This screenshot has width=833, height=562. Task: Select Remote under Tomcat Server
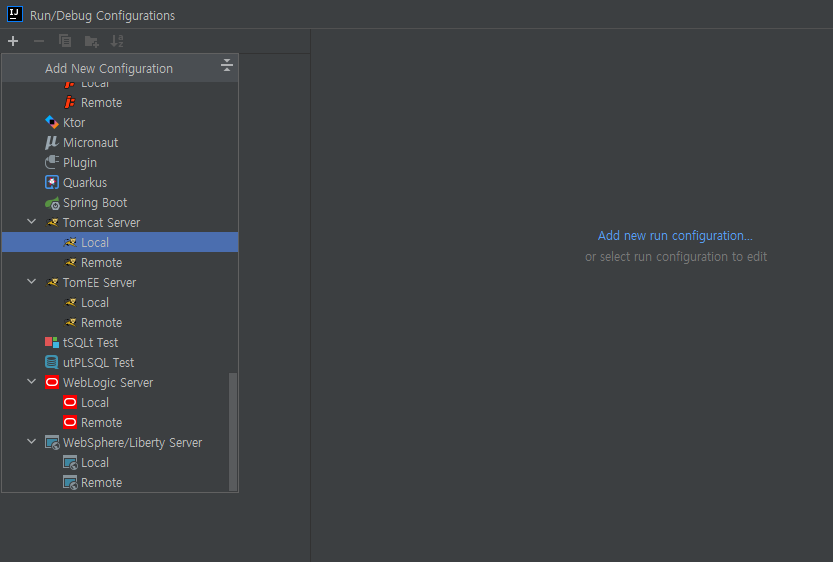[120, 262]
